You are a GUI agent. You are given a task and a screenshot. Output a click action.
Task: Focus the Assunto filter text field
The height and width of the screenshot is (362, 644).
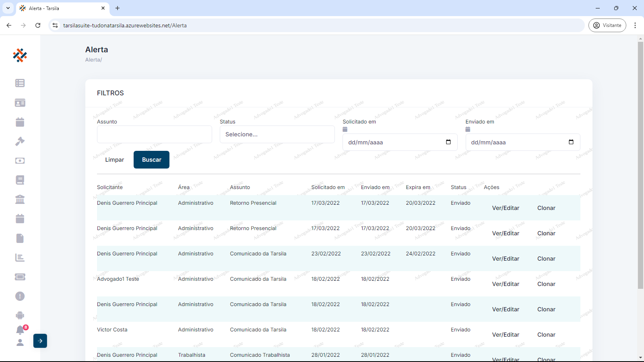coord(154,134)
